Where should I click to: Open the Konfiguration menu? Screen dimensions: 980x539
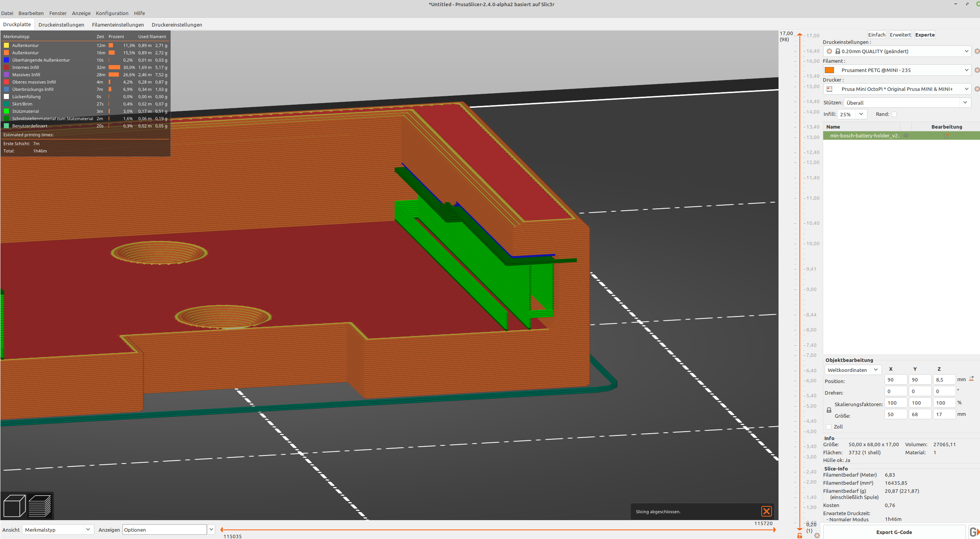(112, 13)
